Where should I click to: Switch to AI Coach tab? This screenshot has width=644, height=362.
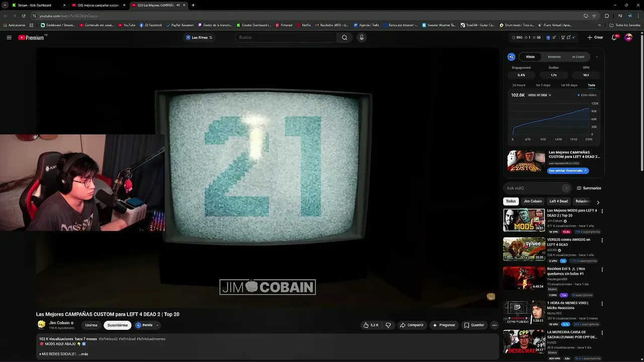pos(578,57)
